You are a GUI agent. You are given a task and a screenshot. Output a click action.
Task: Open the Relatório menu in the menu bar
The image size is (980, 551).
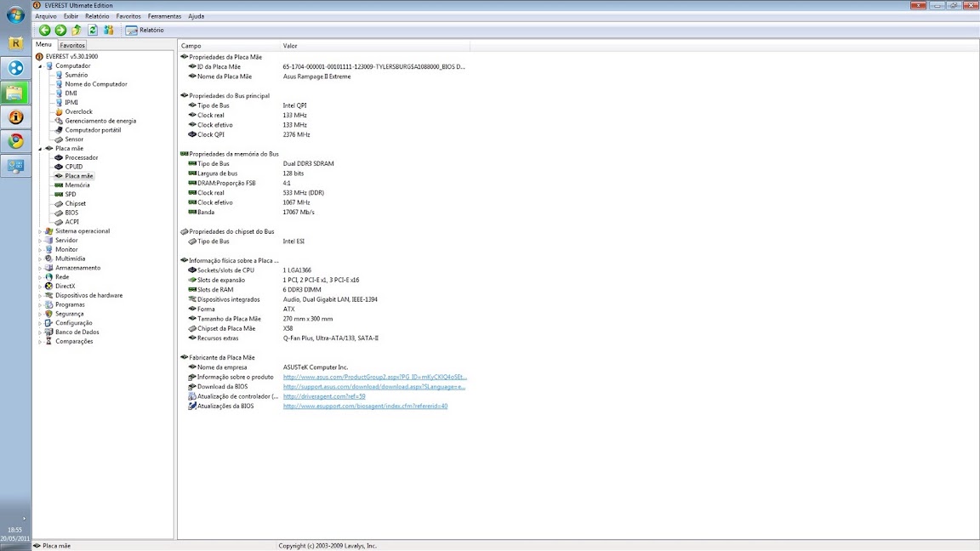(97, 16)
